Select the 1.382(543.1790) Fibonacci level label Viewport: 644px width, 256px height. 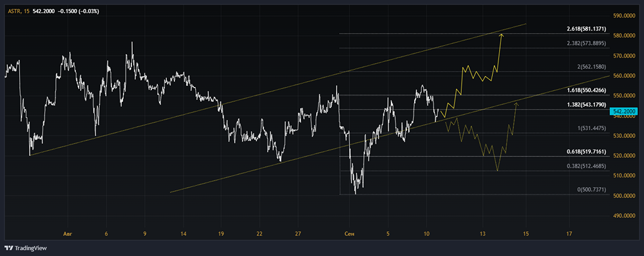tap(586, 105)
